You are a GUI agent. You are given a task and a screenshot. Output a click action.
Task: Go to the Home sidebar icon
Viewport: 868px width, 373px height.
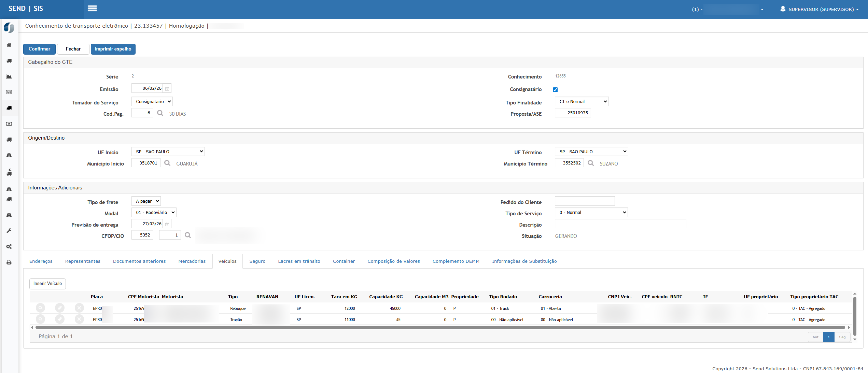click(9, 45)
